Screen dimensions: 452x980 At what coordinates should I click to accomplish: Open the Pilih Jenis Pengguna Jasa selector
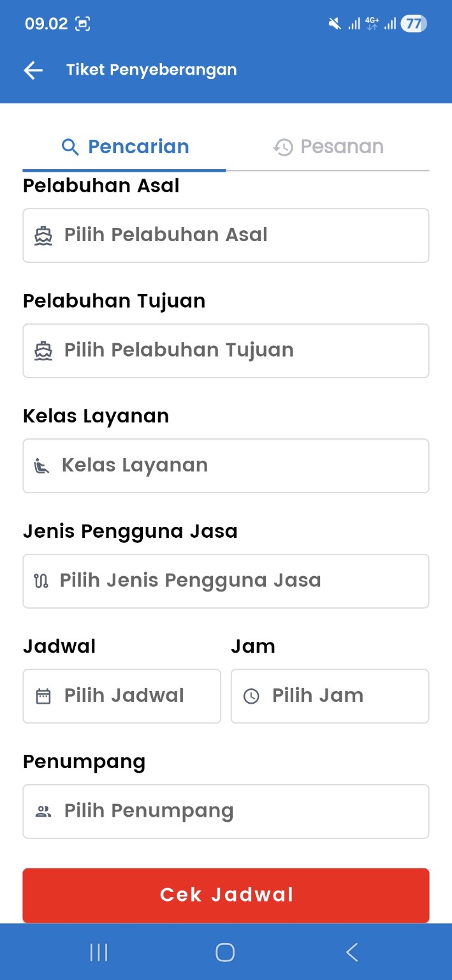point(226,581)
